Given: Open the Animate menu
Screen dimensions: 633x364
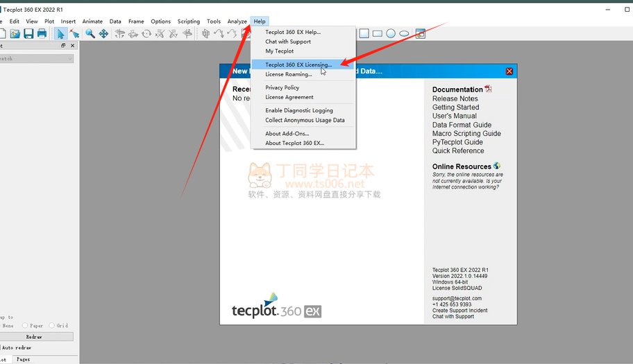Looking at the screenshot, I should point(92,21).
